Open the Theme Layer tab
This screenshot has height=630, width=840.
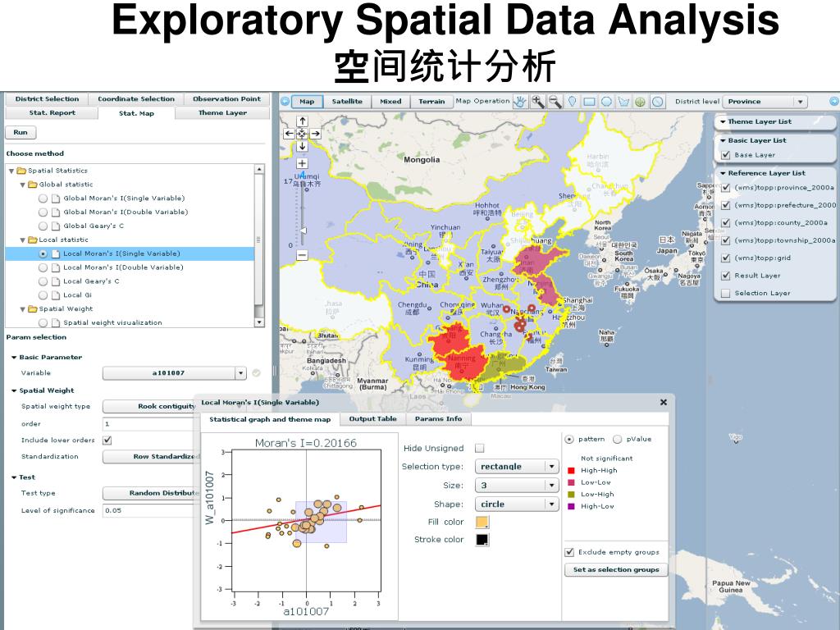[x=222, y=113]
